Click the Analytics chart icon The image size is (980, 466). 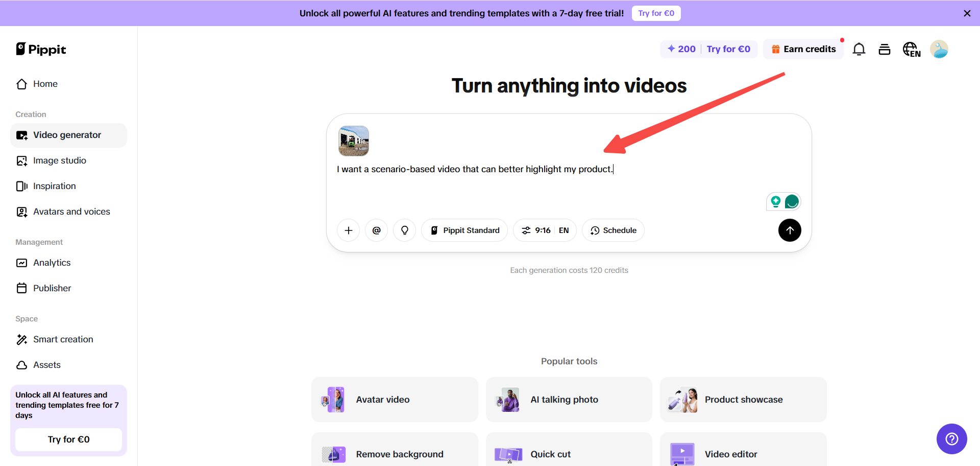(21, 263)
